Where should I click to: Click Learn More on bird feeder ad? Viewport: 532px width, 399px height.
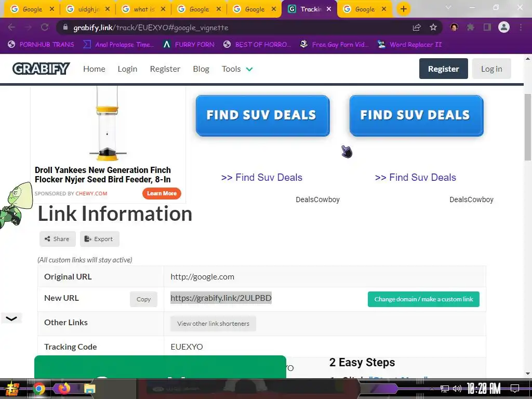coord(162,193)
